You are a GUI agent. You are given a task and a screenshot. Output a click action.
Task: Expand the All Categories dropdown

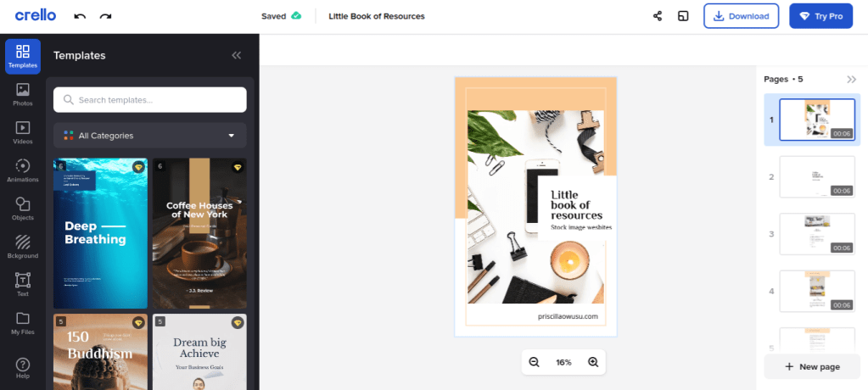click(150, 136)
